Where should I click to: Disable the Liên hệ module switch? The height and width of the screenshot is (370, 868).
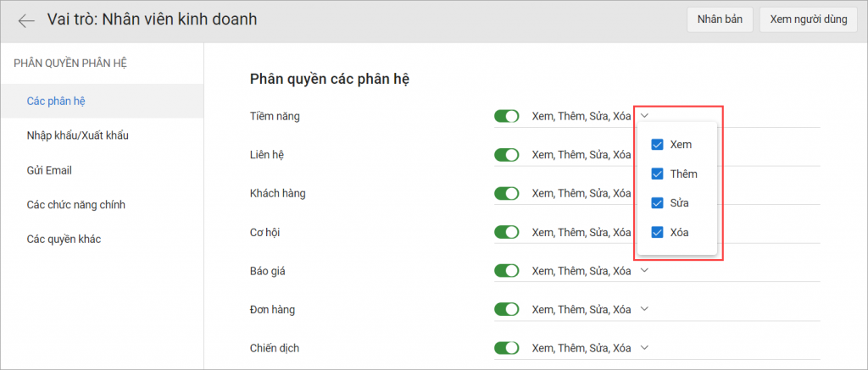point(507,155)
